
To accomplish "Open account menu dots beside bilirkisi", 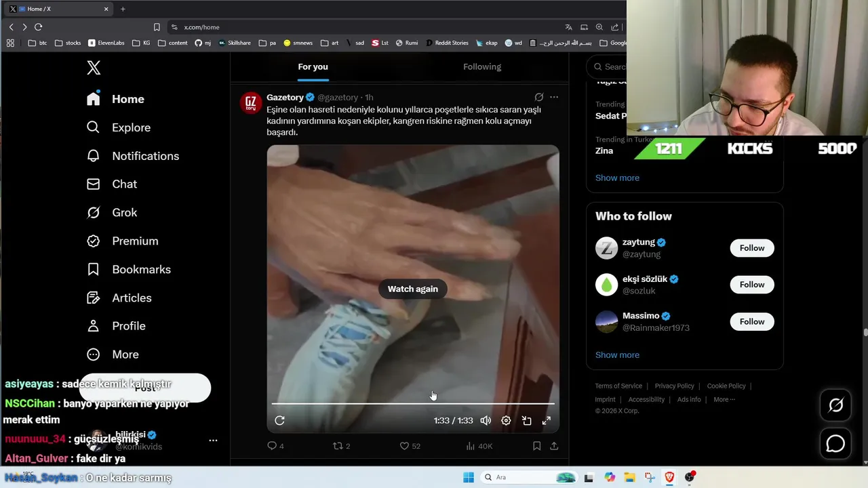I will (213, 440).
